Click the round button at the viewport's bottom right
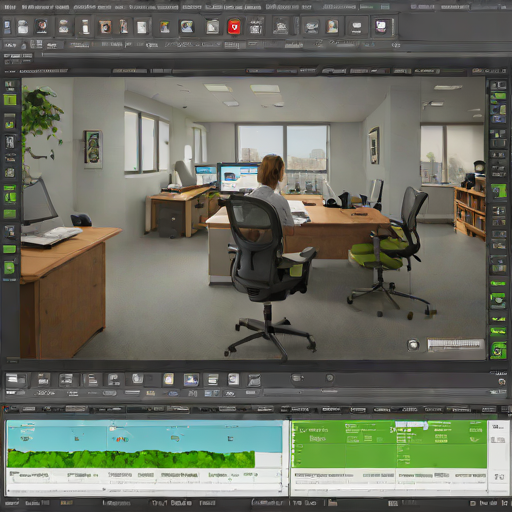 coord(413,344)
